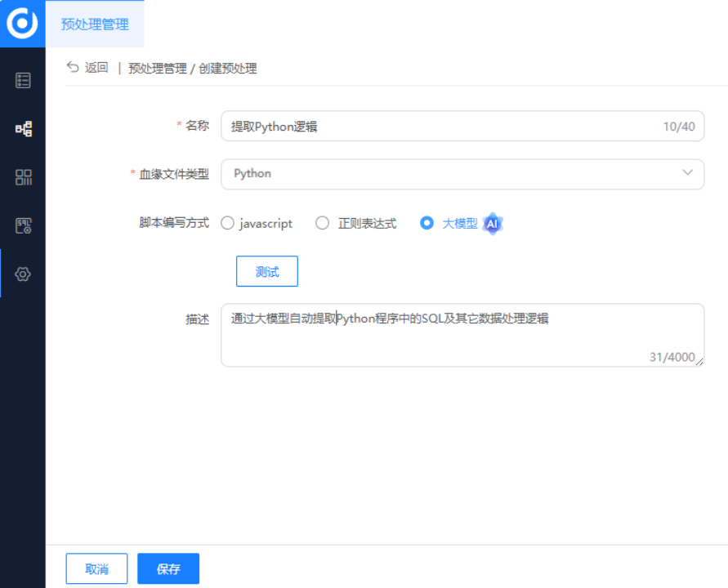
Task: Click the 保存 button
Action: (x=167, y=568)
